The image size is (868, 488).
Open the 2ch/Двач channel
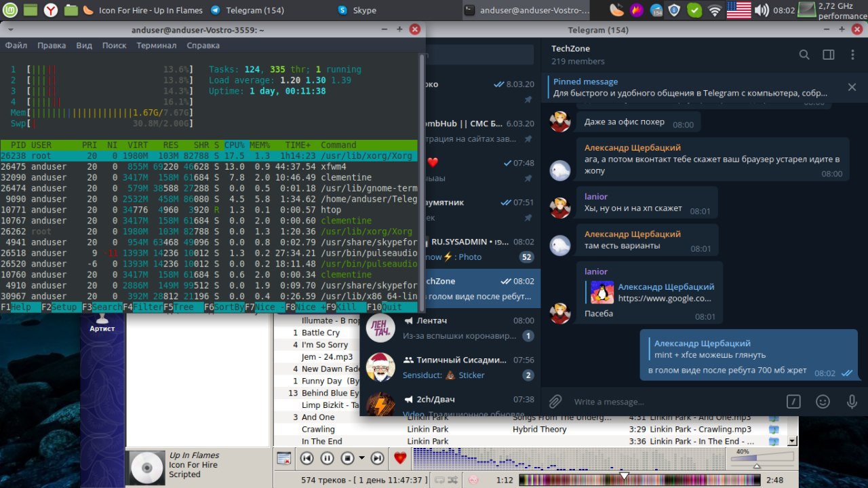pyautogui.click(x=450, y=403)
